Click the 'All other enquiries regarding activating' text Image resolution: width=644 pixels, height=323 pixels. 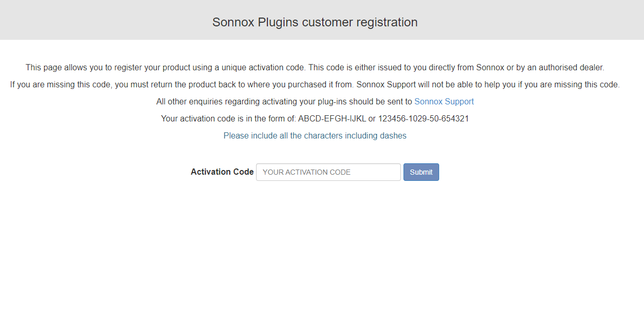[x=284, y=102]
